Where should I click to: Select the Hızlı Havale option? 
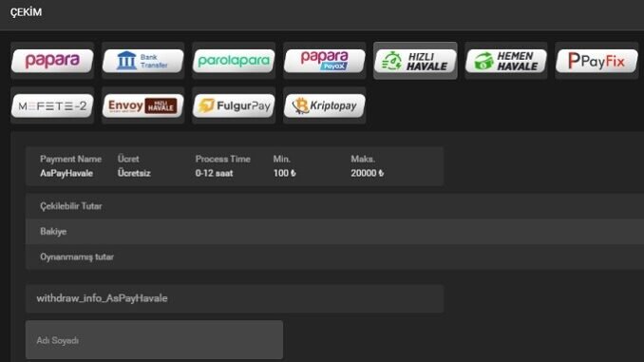pyautogui.click(x=415, y=61)
